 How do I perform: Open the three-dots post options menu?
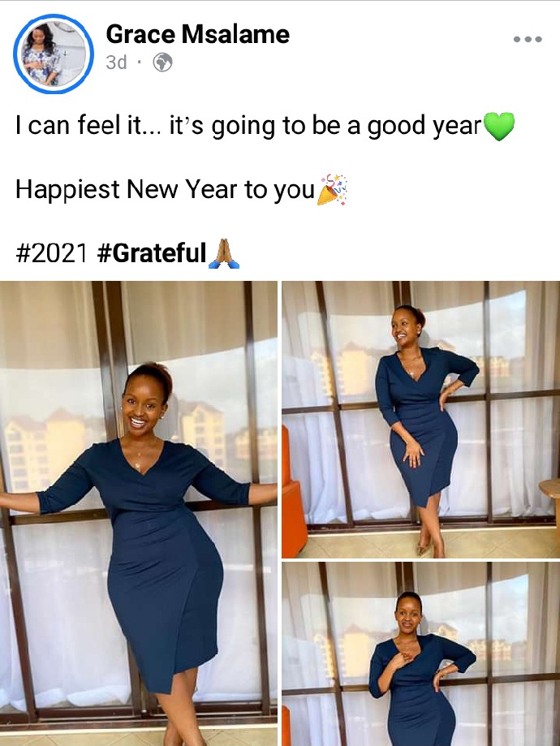(528, 39)
